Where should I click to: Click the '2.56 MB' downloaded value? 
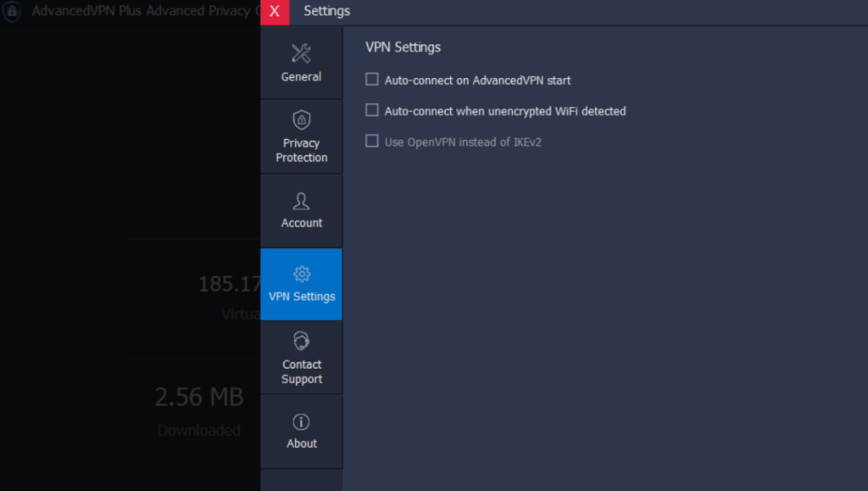point(198,397)
